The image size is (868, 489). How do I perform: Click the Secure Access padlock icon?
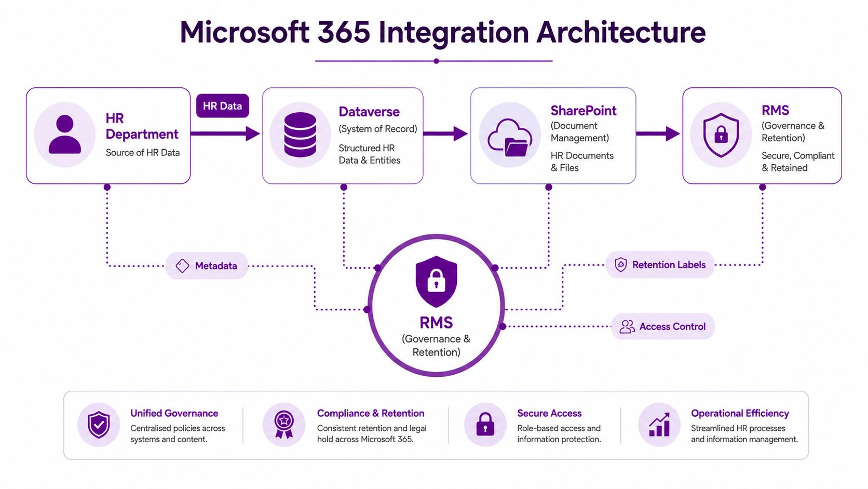[x=485, y=425]
